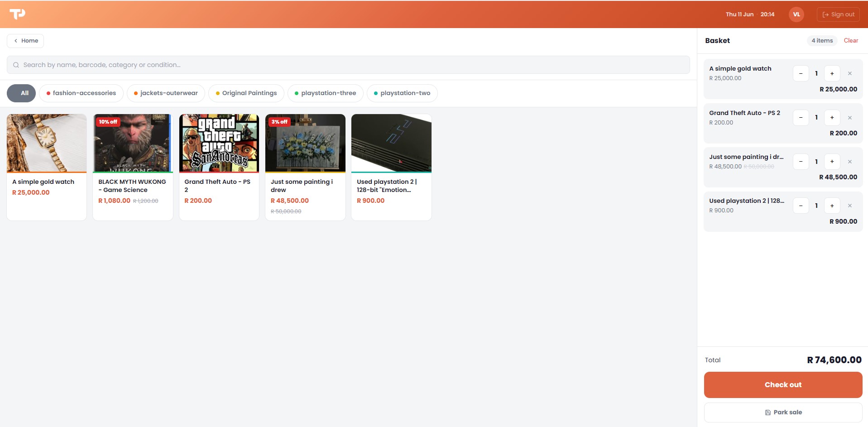868x427 pixels.
Task: Click the date Thu 11 Jun
Action: [739, 14]
